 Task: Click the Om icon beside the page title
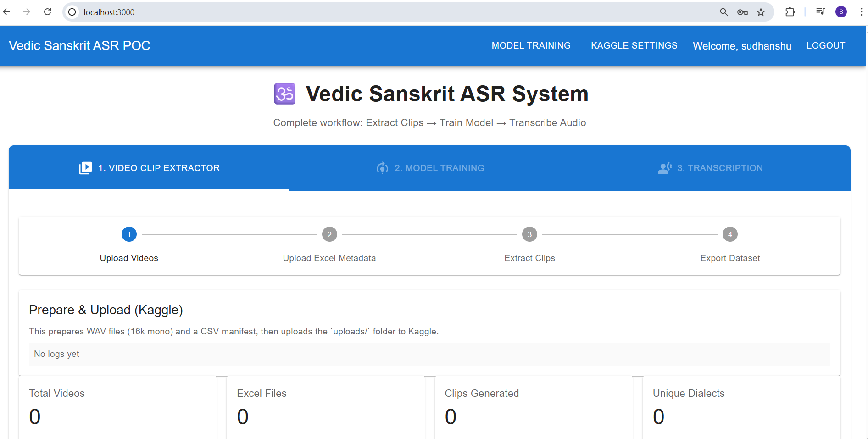[x=284, y=94]
